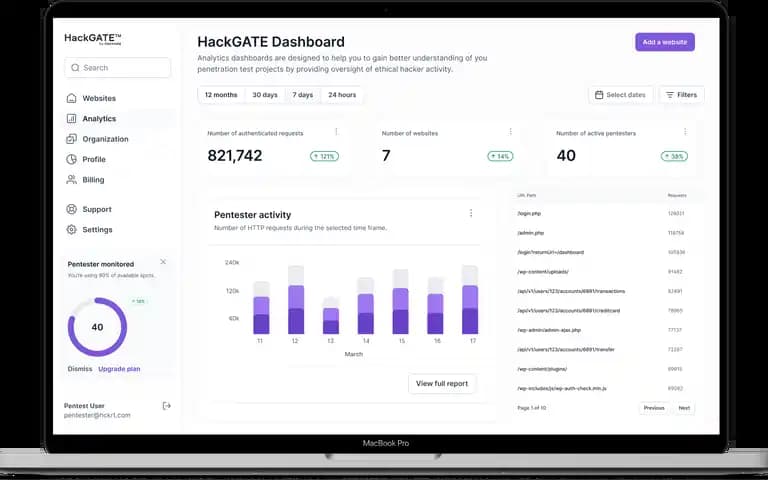Open the Select dates picker
Viewport: 768px width, 480px height.
click(x=621, y=95)
